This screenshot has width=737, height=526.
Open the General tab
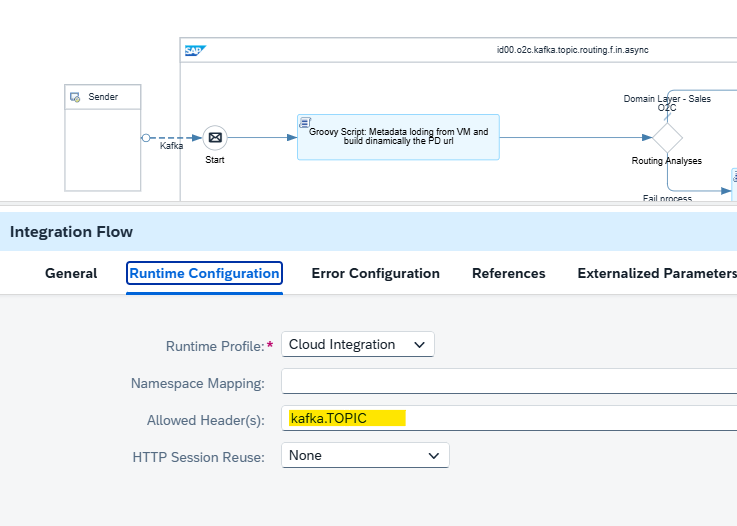point(71,274)
